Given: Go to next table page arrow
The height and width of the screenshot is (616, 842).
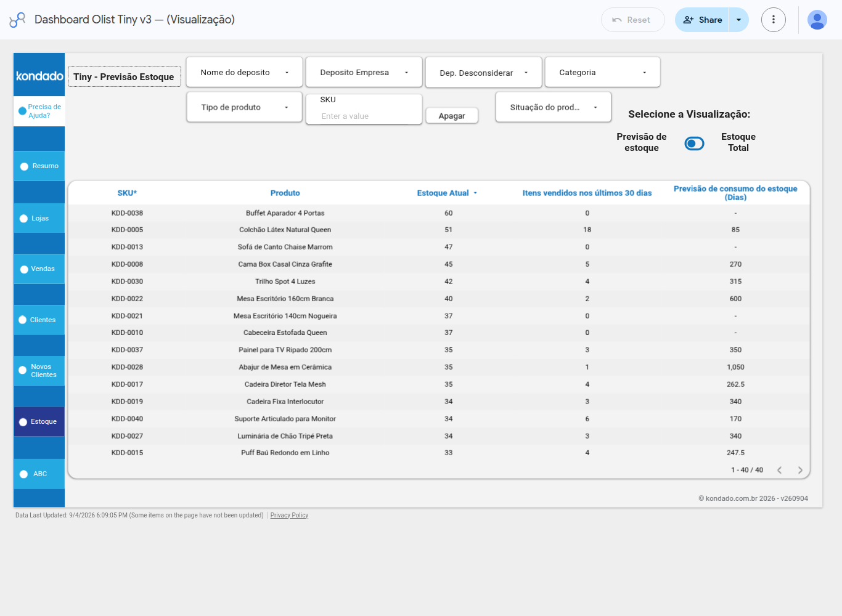Looking at the screenshot, I should 800,470.
